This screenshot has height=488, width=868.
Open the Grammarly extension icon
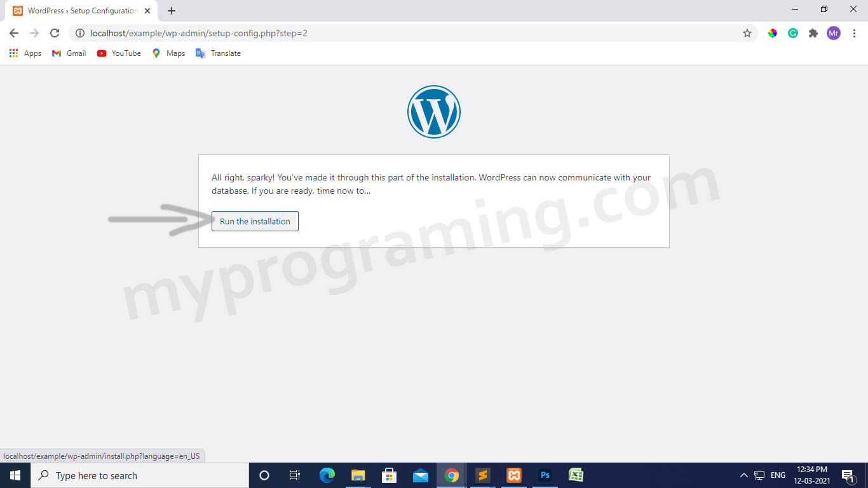click(793, 33)
